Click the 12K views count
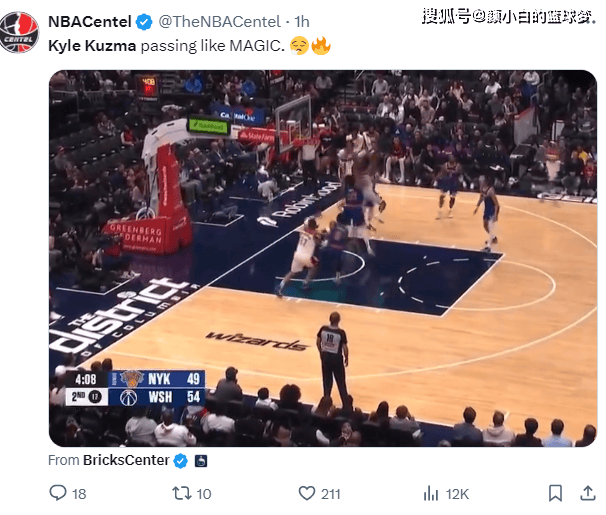Image resolution: width=606 pixels, height=515 pixels. [457, 494]
